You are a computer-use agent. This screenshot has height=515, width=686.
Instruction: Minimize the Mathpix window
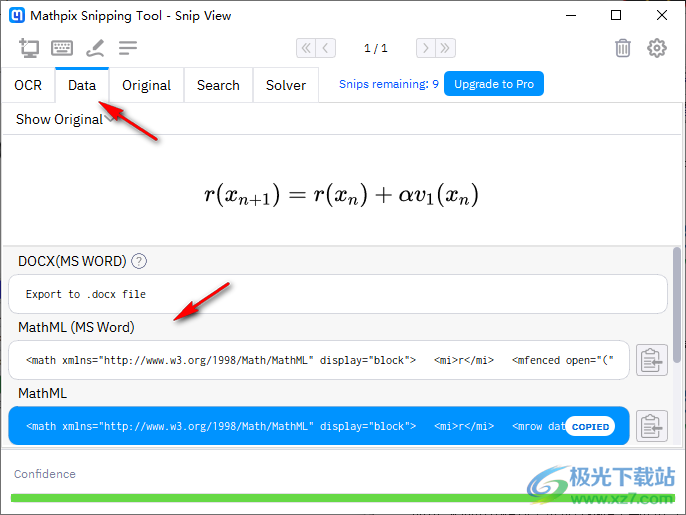click(x=571, y=15)
